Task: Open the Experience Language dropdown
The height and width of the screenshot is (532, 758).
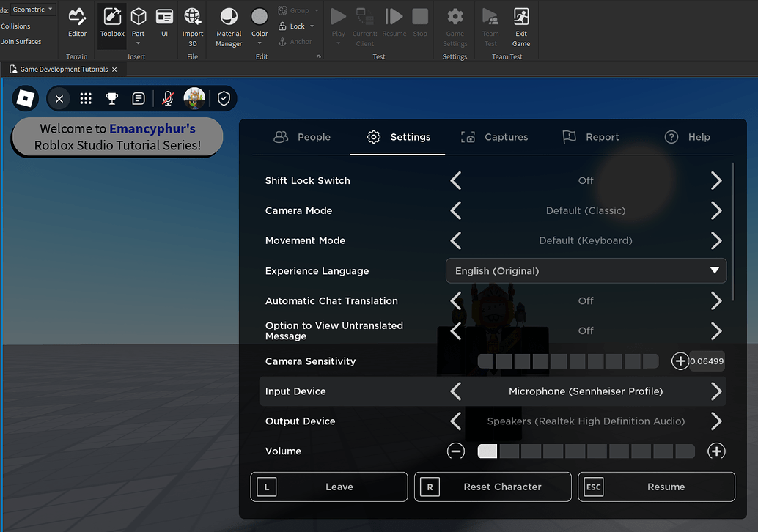Action: tap(585, 270)
